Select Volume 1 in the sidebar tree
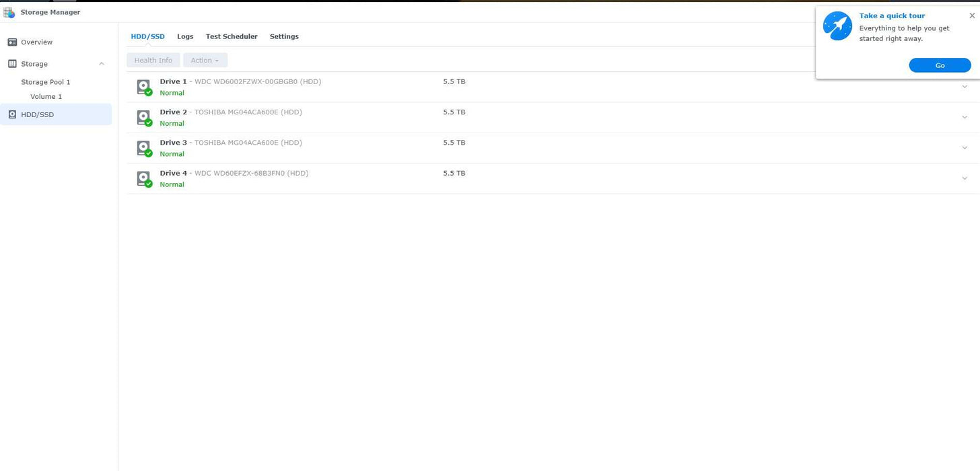Viewport: 980px width, 471px height. click(46, 96)
